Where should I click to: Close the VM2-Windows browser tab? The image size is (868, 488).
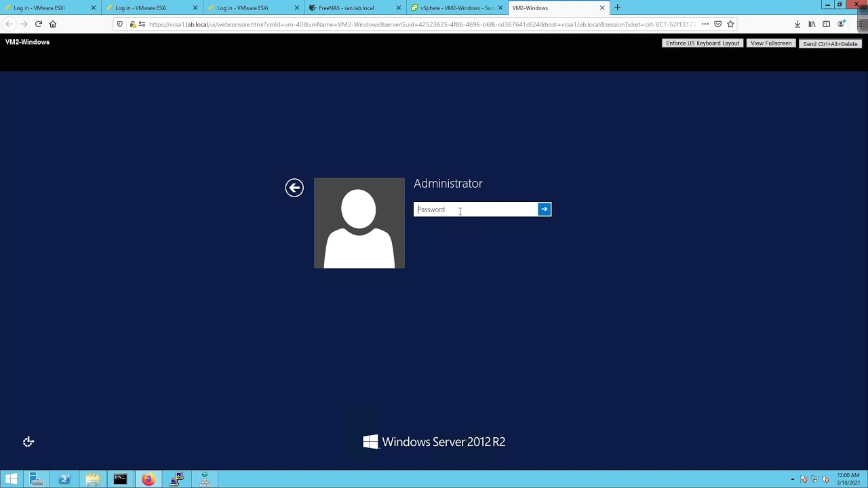[601, 8]
